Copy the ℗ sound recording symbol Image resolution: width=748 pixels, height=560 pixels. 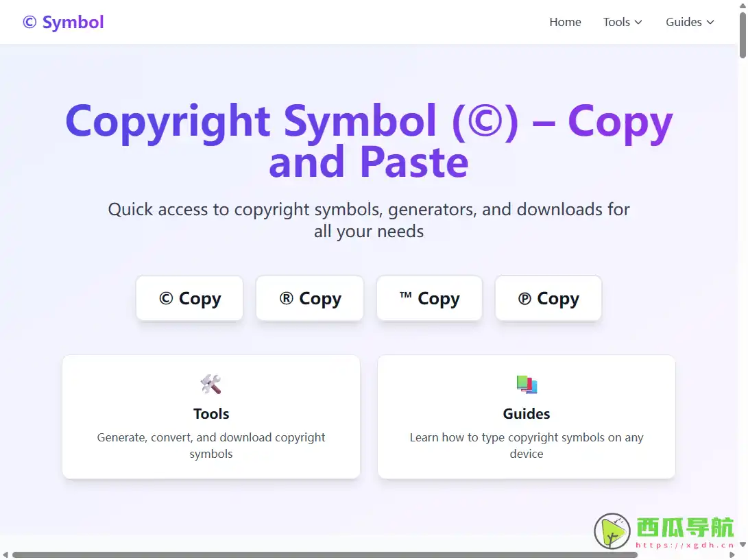point(548,298)
